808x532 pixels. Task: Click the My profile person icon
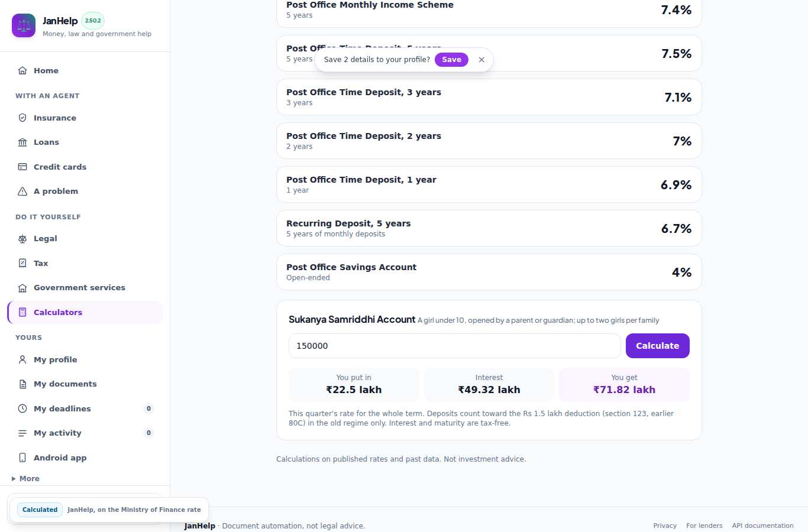coord(22,359)
